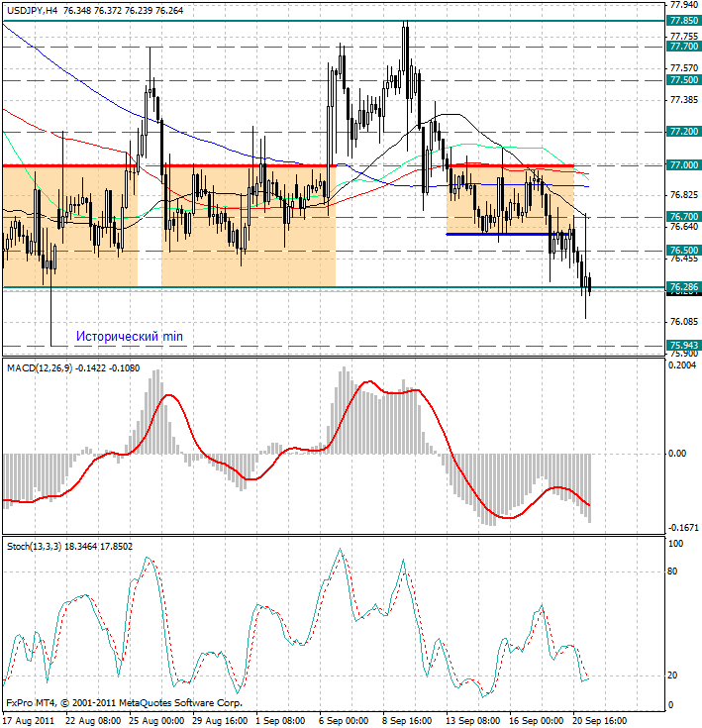Click the 76.085 price scale value
Viewport: 702px width, 728px height.
click(x=684, y=321)
